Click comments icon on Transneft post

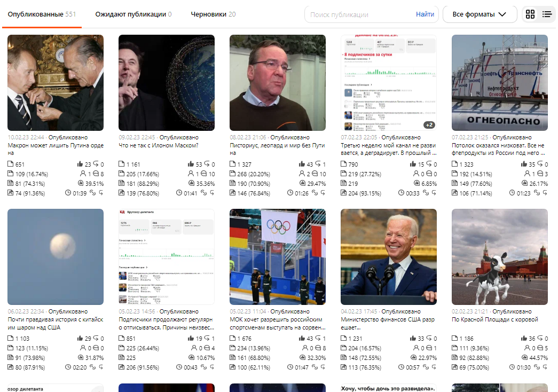tap(540, 174)
